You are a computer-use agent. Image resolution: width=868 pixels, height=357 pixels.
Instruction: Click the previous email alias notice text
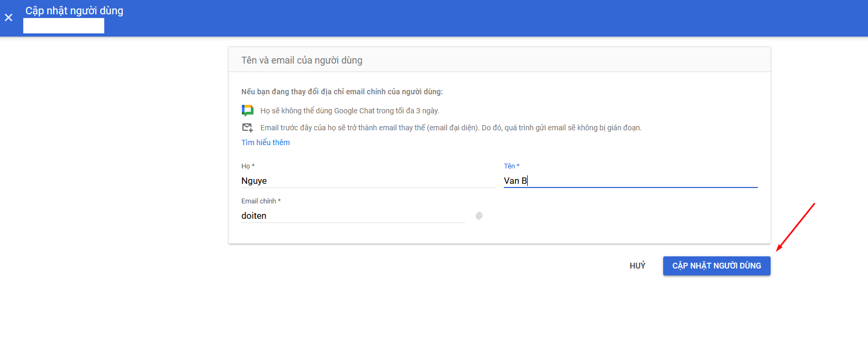(450, 128)
